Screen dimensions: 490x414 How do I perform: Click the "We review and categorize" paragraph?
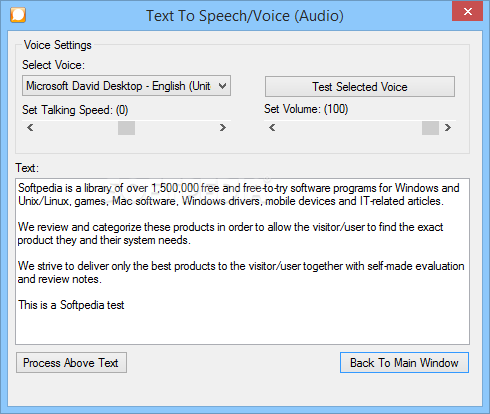230,233
